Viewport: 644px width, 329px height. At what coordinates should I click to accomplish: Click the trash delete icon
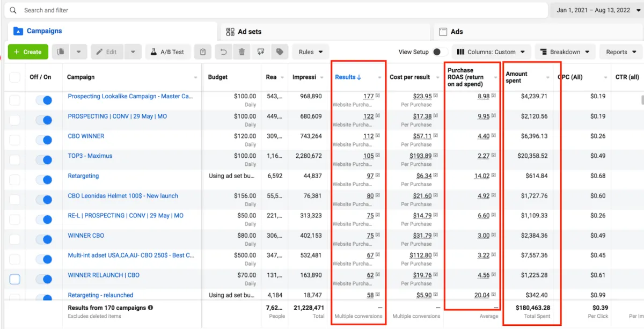pyautogui.click(x=242, y=52)
